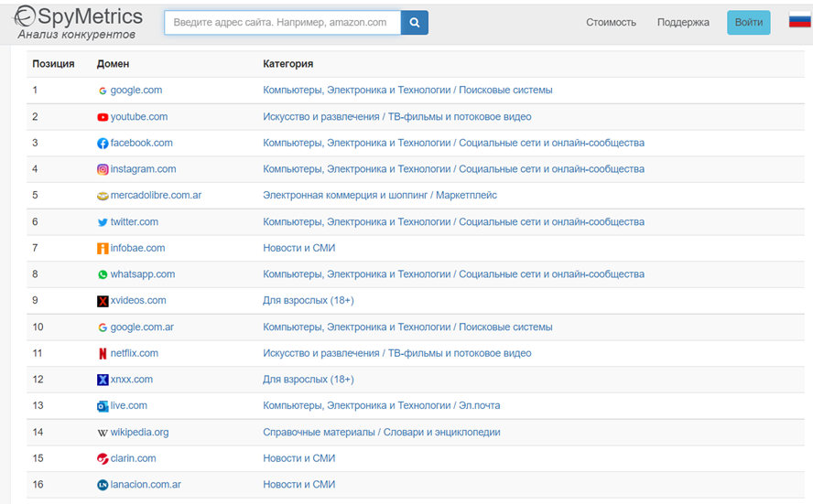Click the WhatsApp favicon icon
Image resolution: width=813 pixels, height=504 pixels.
(x=103, y=274)
